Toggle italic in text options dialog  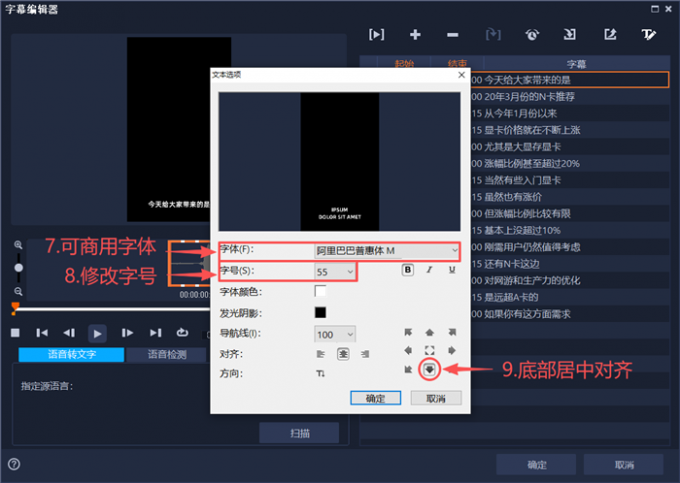[x=429, y=270]
